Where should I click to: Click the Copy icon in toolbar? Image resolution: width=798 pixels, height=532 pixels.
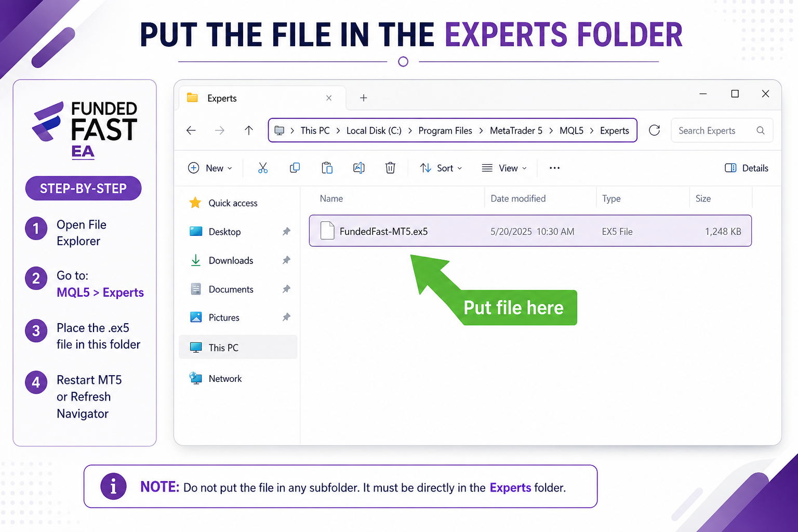295,168
